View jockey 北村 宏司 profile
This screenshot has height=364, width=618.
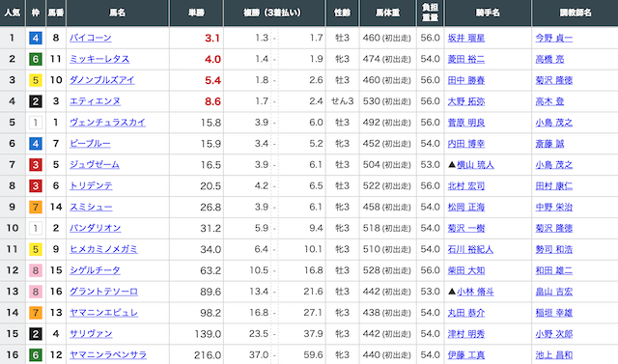tap(466, 186)
